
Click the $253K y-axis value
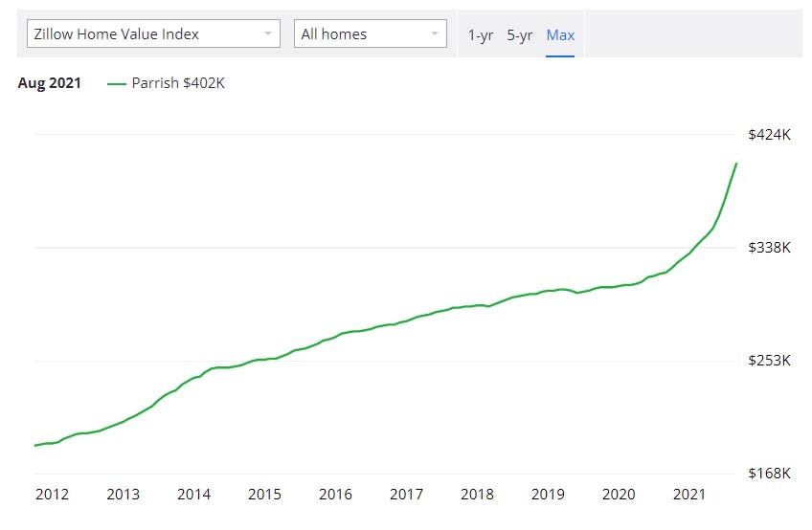coord(769,361)
